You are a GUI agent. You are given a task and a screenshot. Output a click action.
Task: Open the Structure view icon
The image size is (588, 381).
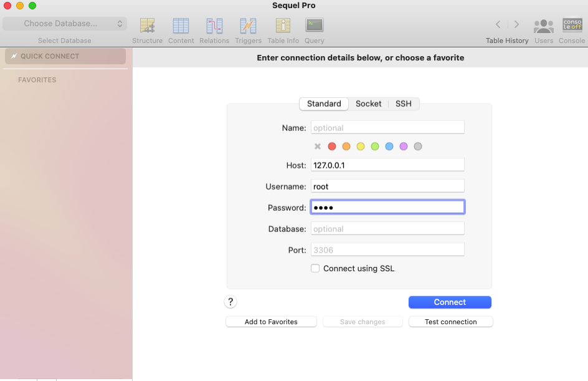(148, 26)
